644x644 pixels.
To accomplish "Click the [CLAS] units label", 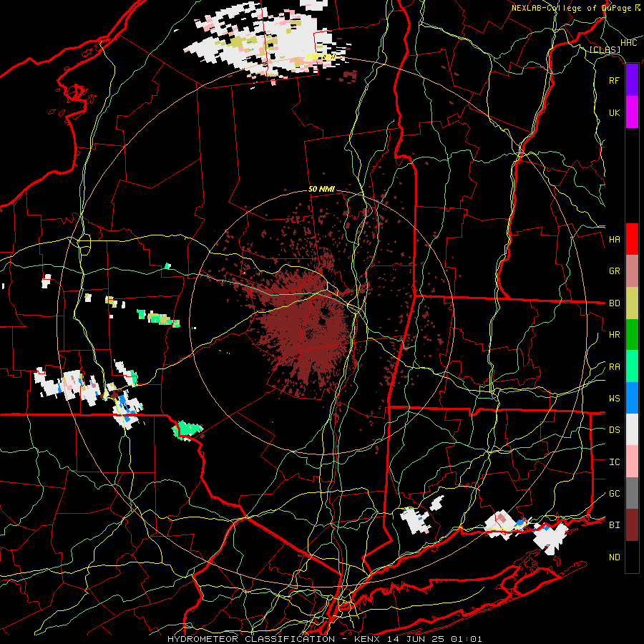I will [605, 49].
